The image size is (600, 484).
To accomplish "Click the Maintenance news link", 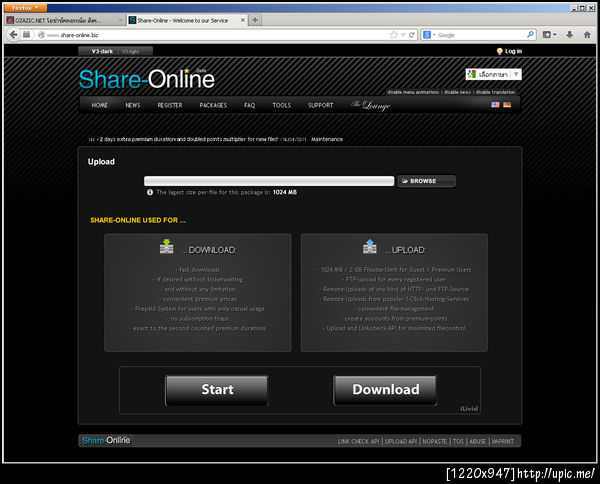I will click(327, 139).
